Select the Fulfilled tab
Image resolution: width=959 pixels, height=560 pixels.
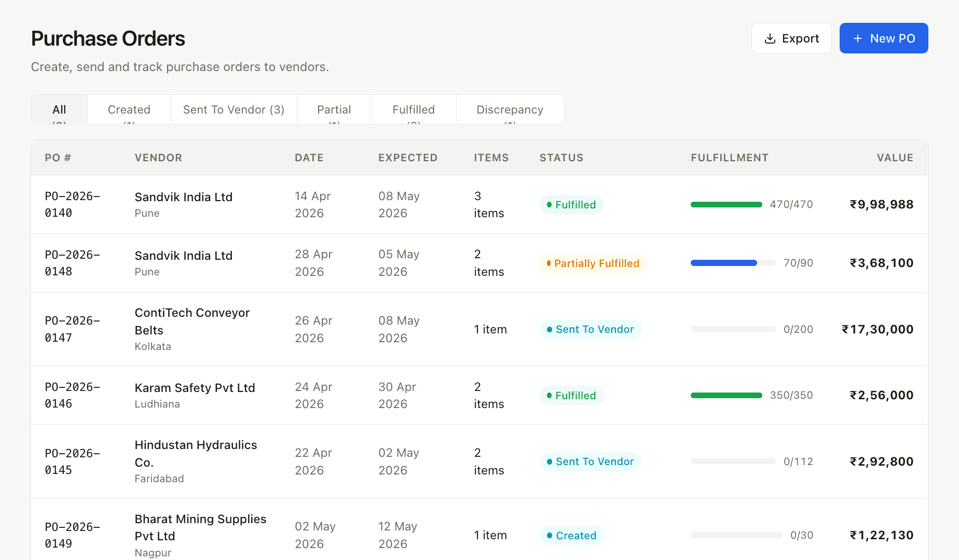click(414, 109)
